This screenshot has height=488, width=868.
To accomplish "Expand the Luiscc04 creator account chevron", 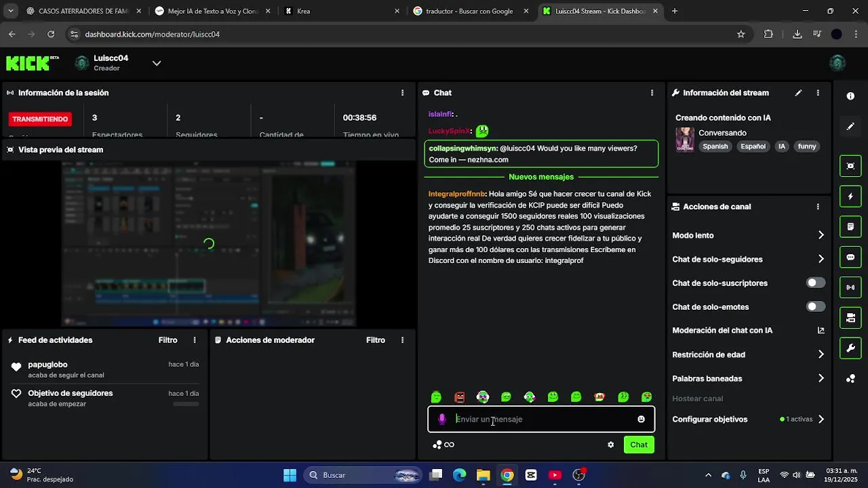I will click(x=157, y=63).
